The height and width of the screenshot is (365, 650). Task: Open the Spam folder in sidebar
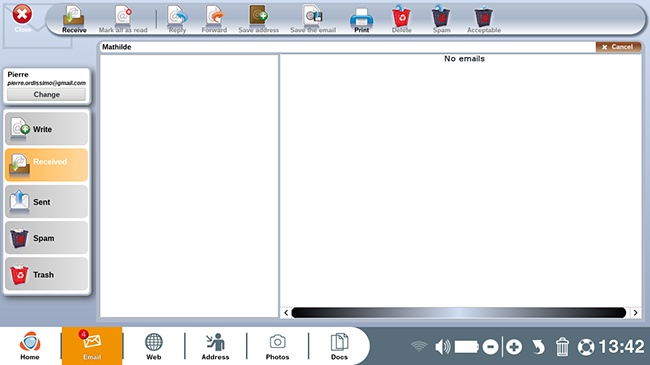click(x=46, y=238)
